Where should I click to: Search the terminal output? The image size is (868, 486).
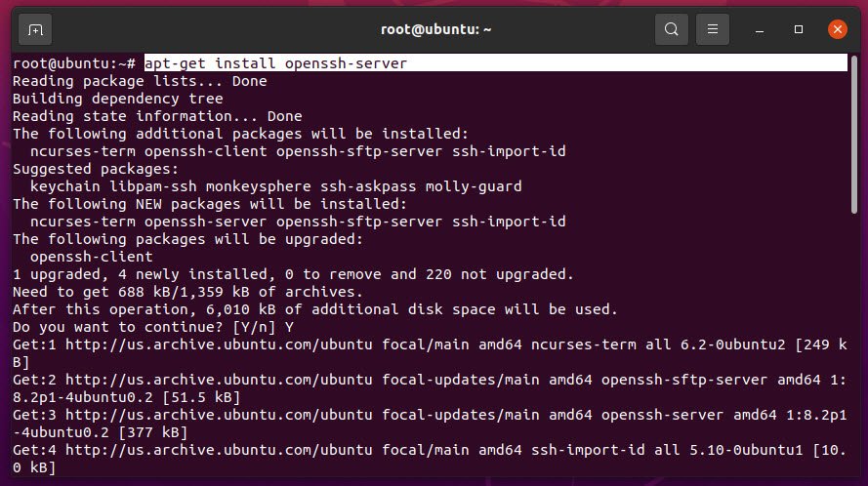point(672,29)
